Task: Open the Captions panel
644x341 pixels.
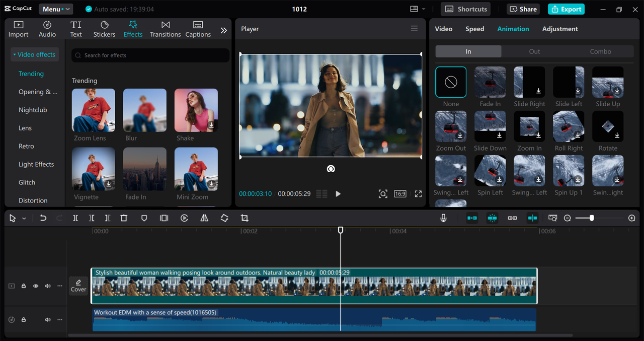Action: point(198,29)
